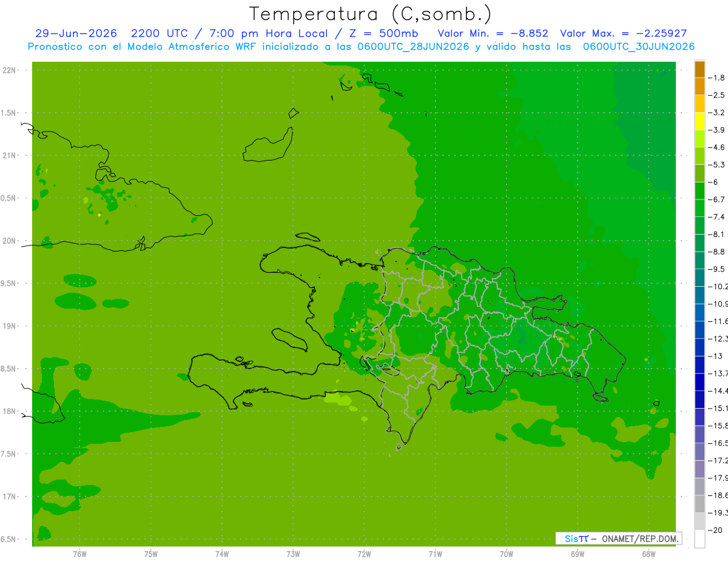The height and width of the screenshot is (562, 728).
Task: Click the "-20" colorbar value
Action: pos(715,530)
